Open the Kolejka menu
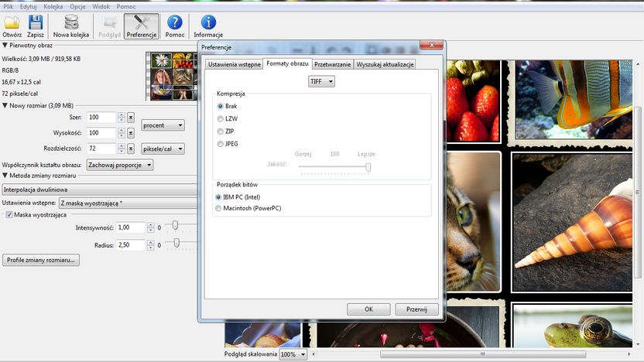 53,6
